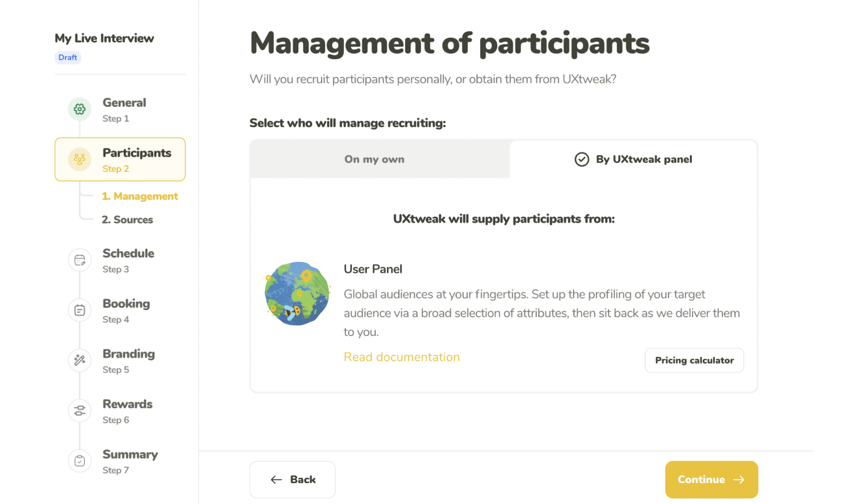860x504 pixels.
Task: Select the 1. Management sub-step
Action: (x=140, y=196)
